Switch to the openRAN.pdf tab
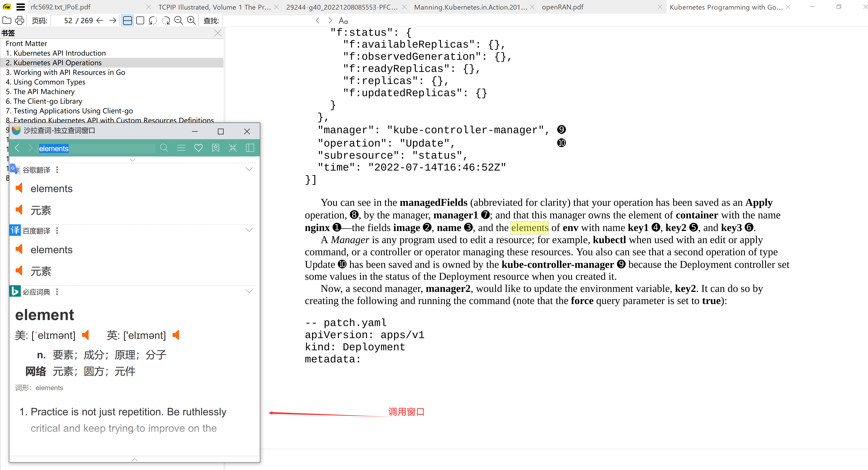Image resolution: width=868 pixels, height=470 pixels. (x=562, y=7)
